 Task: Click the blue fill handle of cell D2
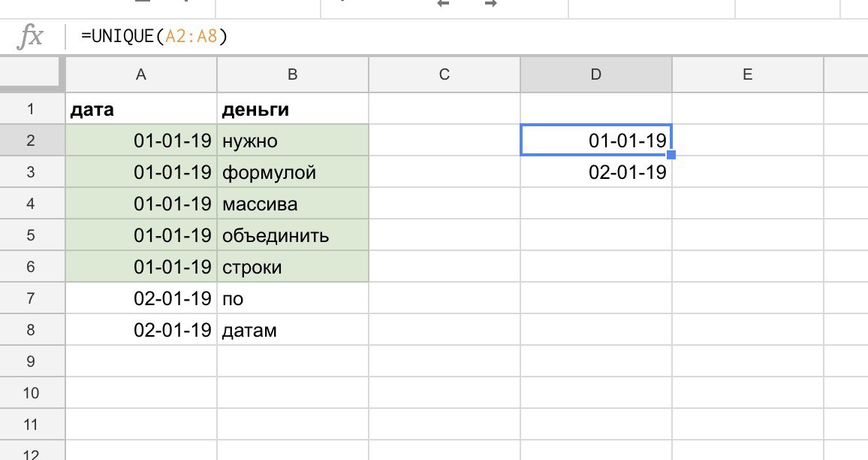[671, 155]
